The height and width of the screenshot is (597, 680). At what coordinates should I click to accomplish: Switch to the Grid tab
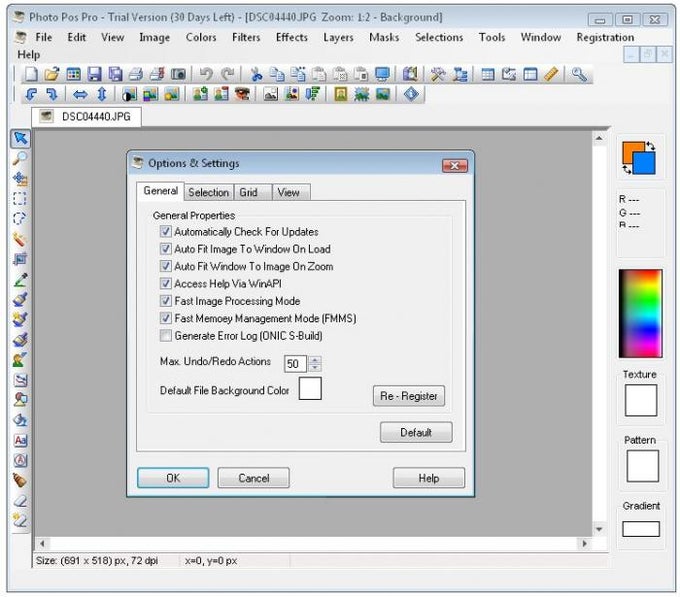(x=253, y=192)
